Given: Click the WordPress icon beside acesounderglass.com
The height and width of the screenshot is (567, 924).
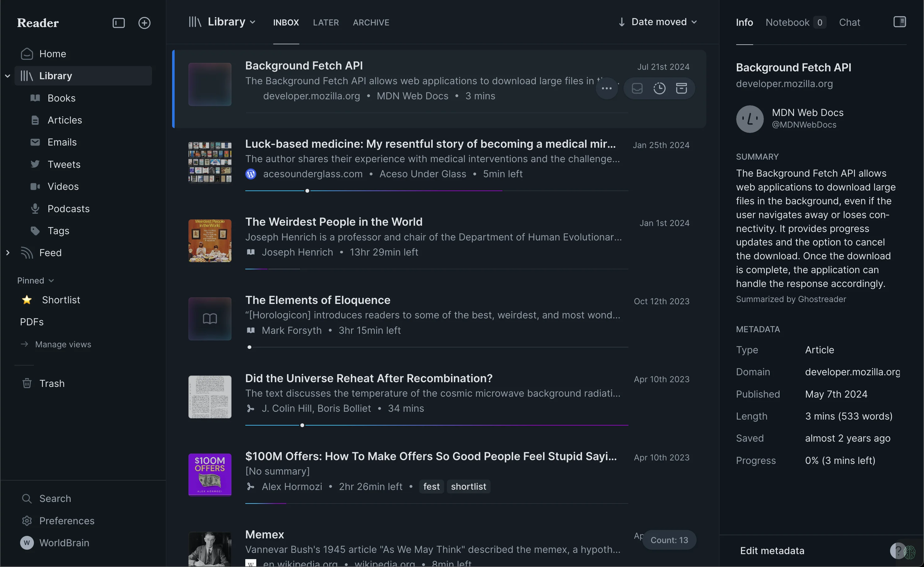Looking at the screenshot, I should [251, 174].
